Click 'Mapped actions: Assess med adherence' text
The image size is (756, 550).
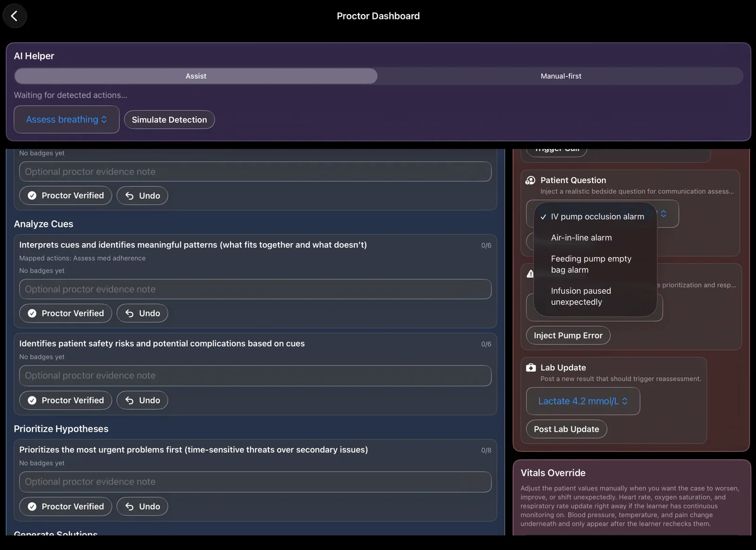tap(82, 258)
